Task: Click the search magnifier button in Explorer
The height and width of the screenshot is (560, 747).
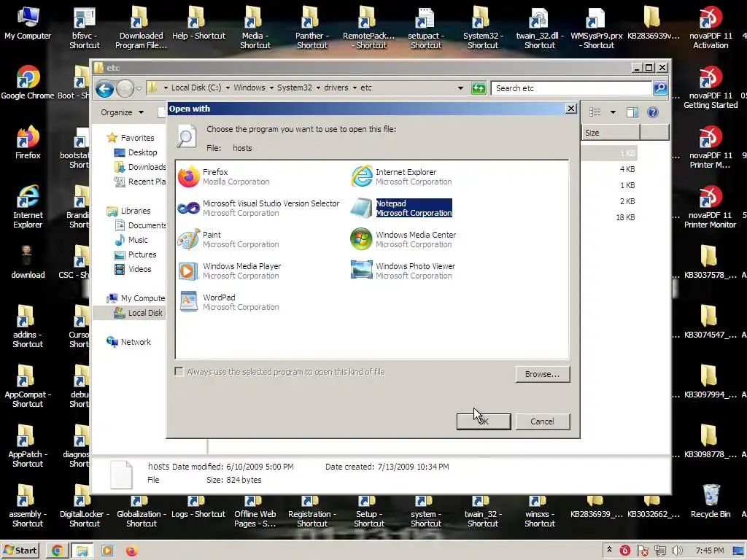Action: click(659, 88)
